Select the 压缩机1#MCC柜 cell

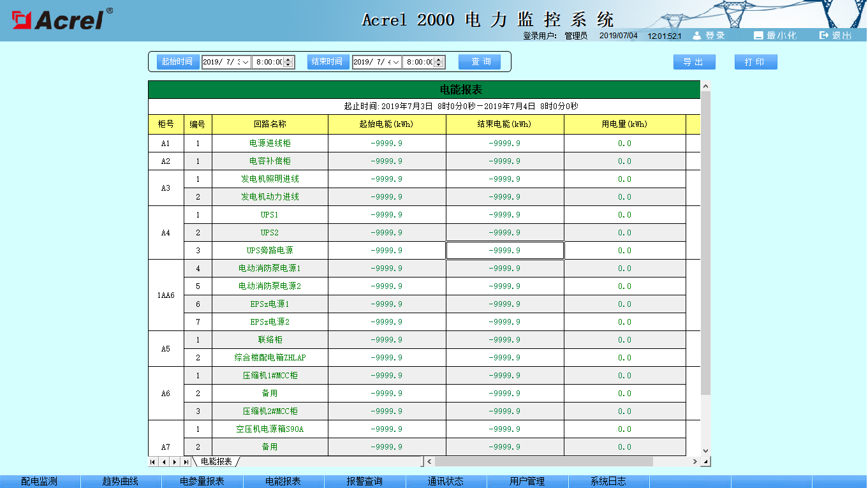[270, 376]
